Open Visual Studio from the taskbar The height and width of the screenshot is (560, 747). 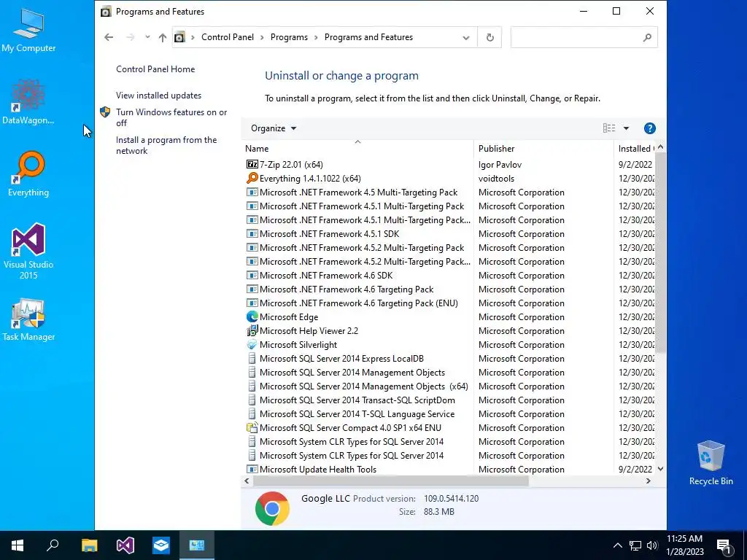click(x=125, y=545)
